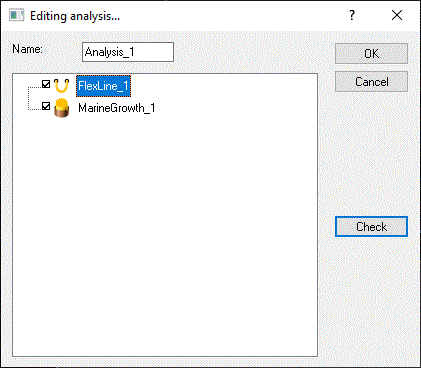Click the Cancel button
Viewport: 421px width, 368px height.
point(371,82)
